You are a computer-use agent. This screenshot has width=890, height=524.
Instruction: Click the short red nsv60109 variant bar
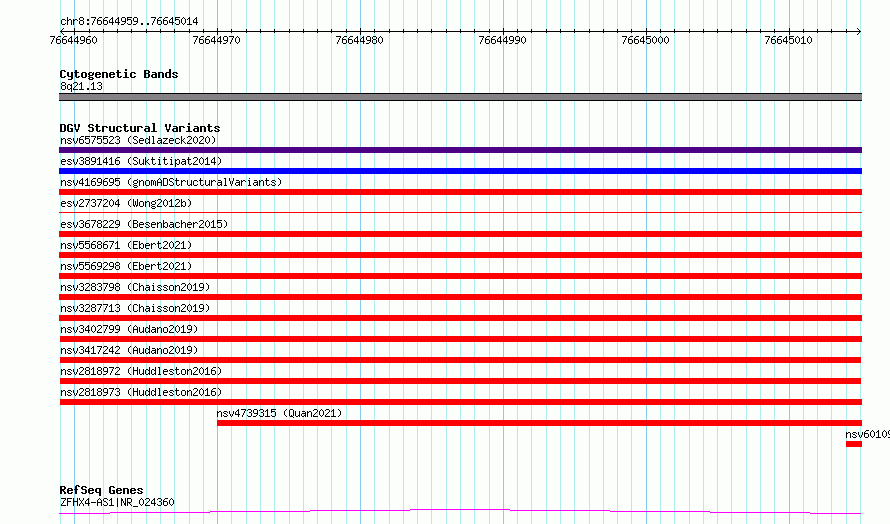[854, 444]
